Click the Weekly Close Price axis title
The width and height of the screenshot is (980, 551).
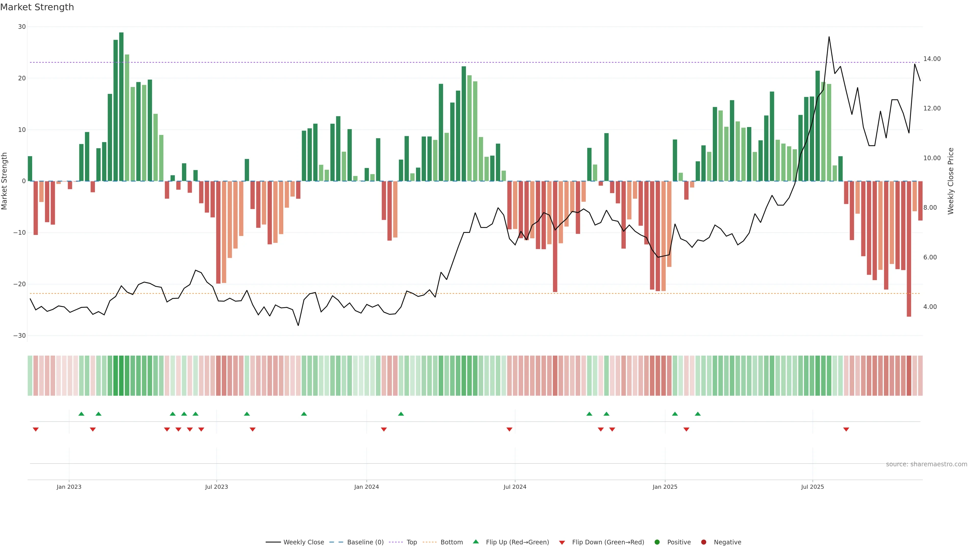coord(951,181)
